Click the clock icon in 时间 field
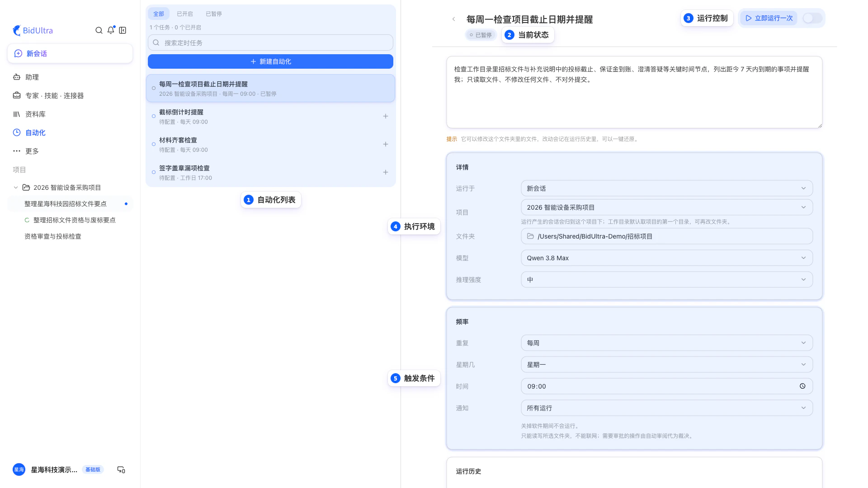 (x=802, y=386)
